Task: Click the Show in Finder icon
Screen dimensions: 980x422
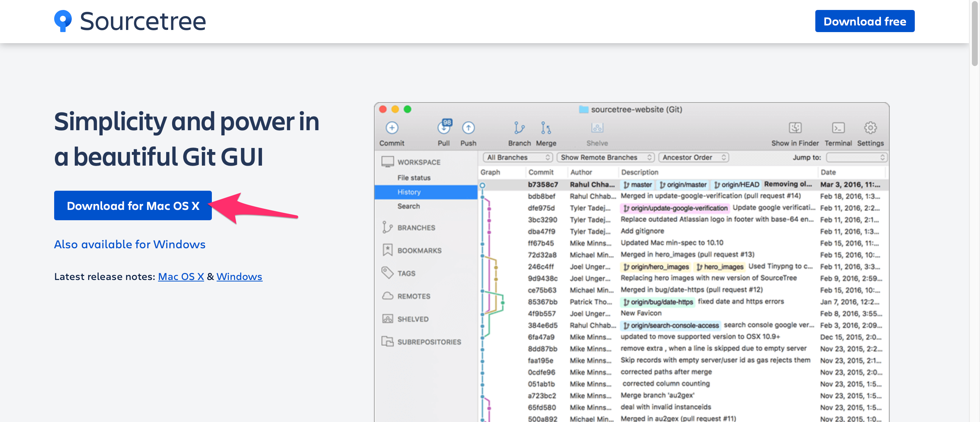Action: 795,128
